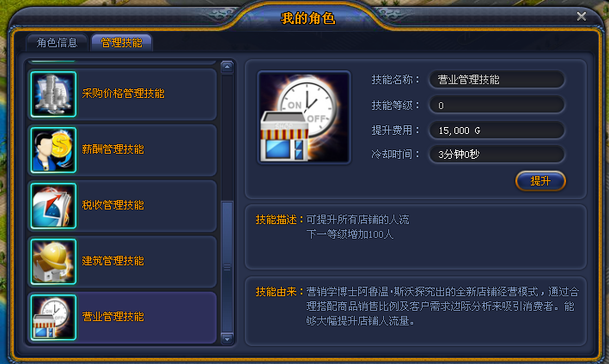Choose the 税收管理技能 list item label

[x=113, y=205]
